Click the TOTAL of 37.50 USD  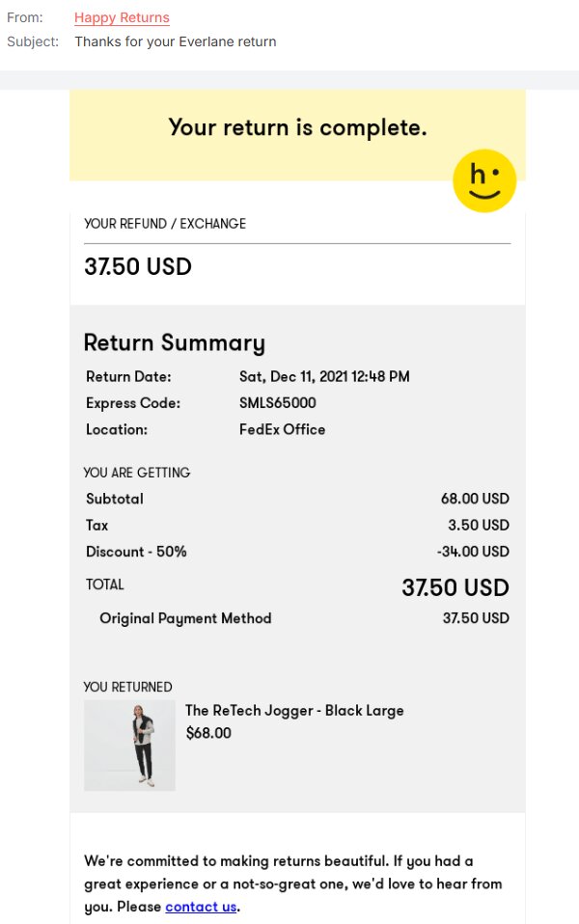point(455,587)
